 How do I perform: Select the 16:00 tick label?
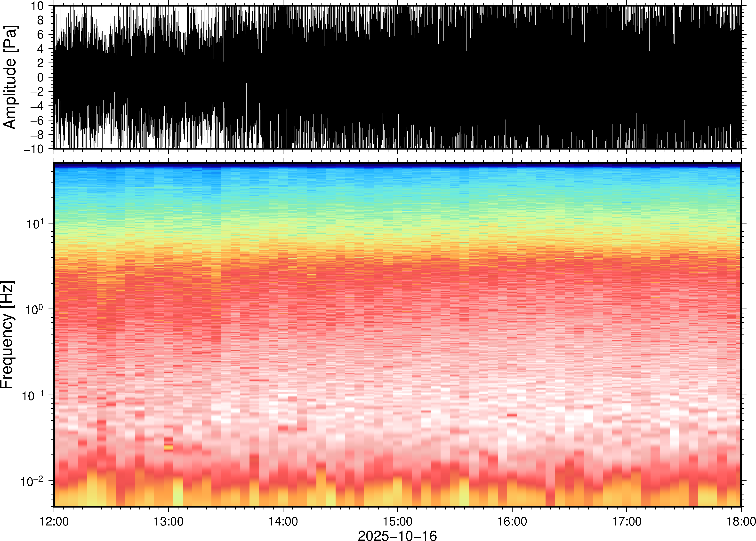point(512,521)
